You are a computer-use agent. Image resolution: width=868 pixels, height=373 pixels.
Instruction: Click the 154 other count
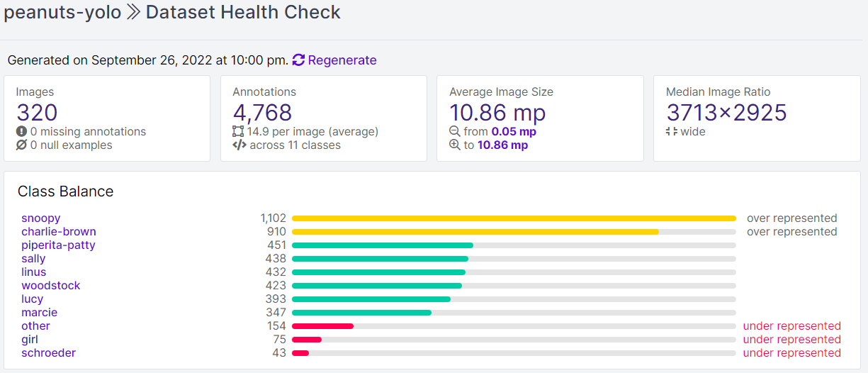(276, 326)
